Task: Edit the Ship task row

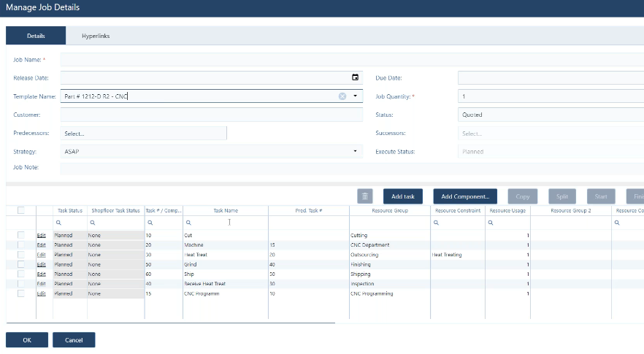Action: point(42,274)
